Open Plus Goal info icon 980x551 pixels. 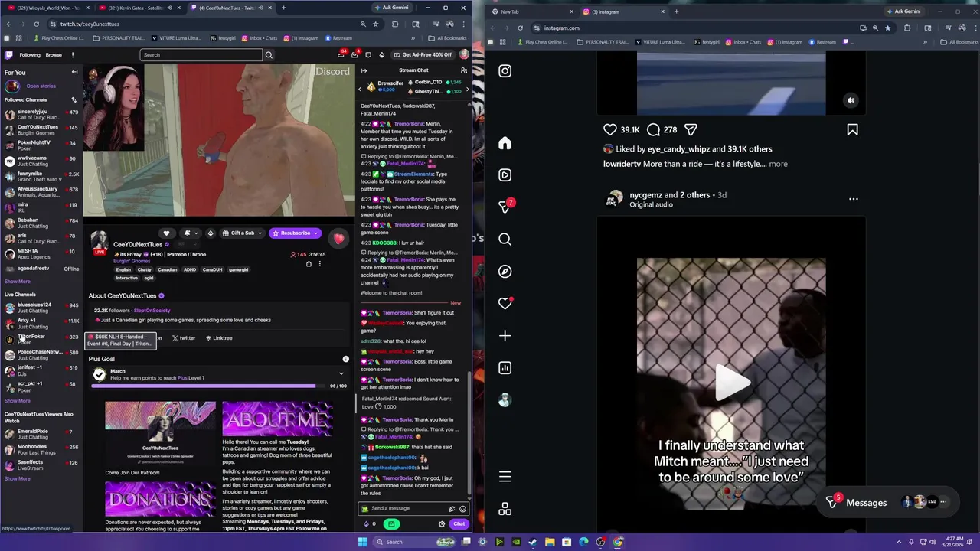click(x=345, y=359)
